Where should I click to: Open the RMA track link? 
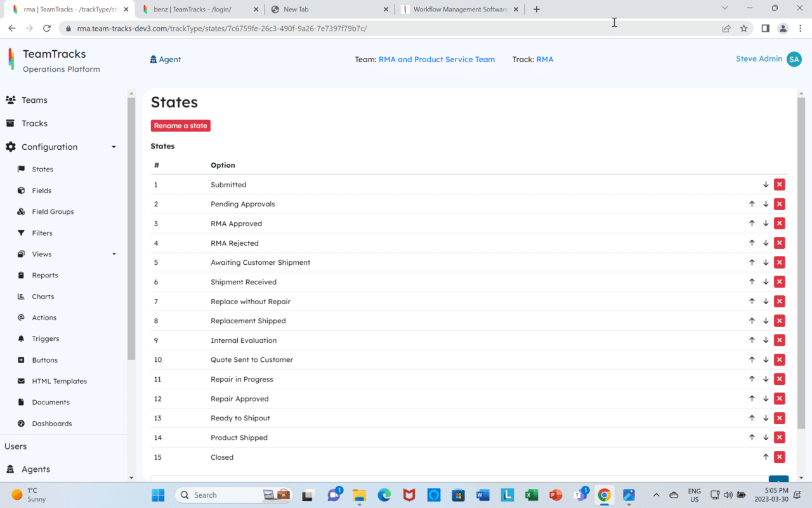[545, 60]
